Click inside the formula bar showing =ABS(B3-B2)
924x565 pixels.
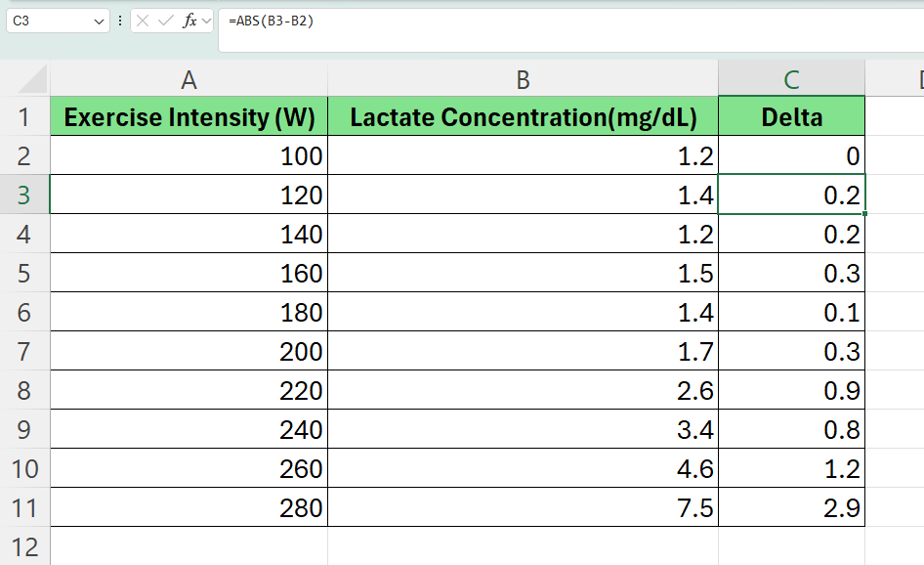pyautogui.click(x=567, y=21)
